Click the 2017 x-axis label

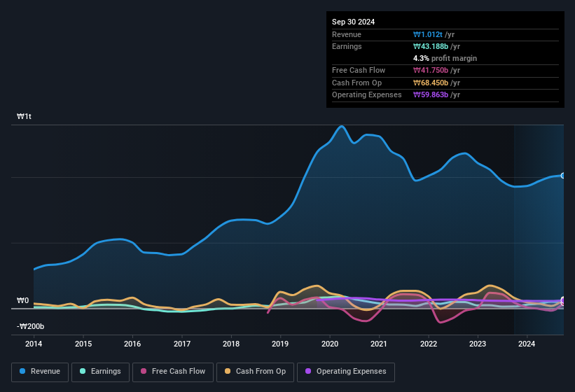click(x=182, y=344)
